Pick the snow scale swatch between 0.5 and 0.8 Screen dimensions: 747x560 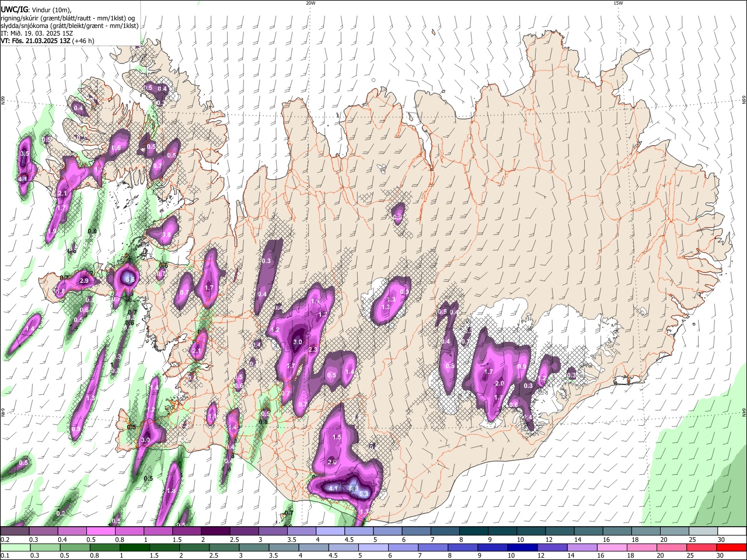(100, 531)
